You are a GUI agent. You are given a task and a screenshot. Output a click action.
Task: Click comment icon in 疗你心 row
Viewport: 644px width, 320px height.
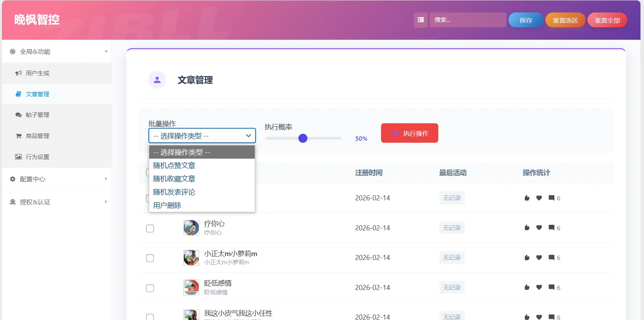(x=551, y=228)
